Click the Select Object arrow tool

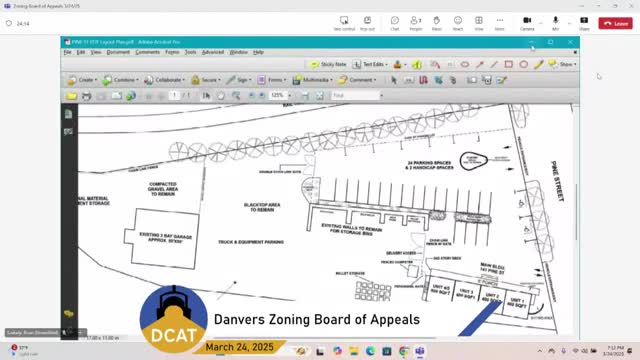(x=394, y=80)
